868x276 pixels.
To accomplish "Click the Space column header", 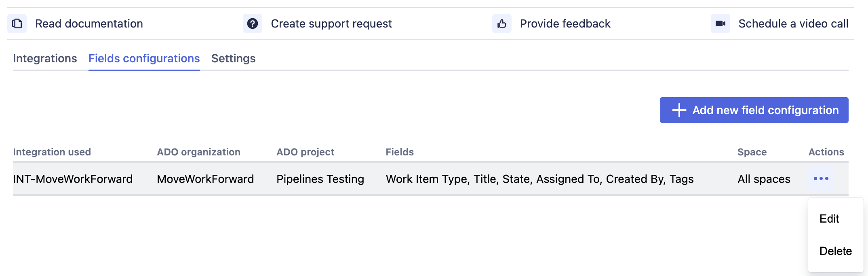I will tap(752, 152).
